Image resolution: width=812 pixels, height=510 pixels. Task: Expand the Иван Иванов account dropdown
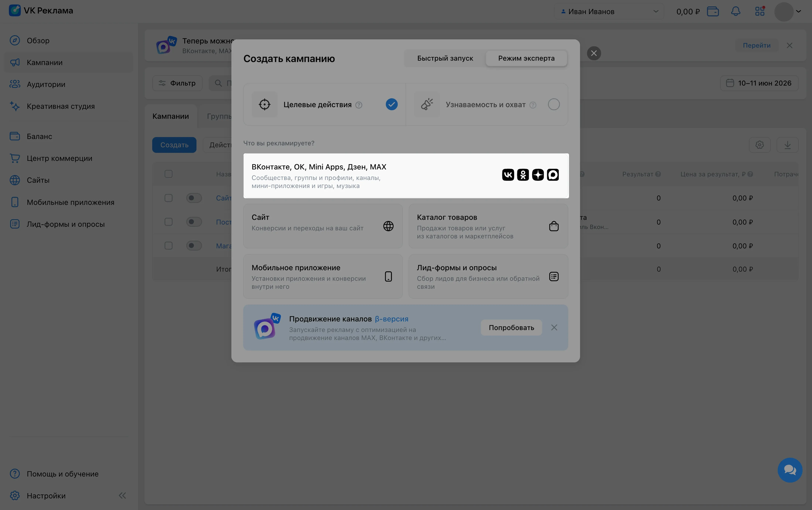(609, 11)
